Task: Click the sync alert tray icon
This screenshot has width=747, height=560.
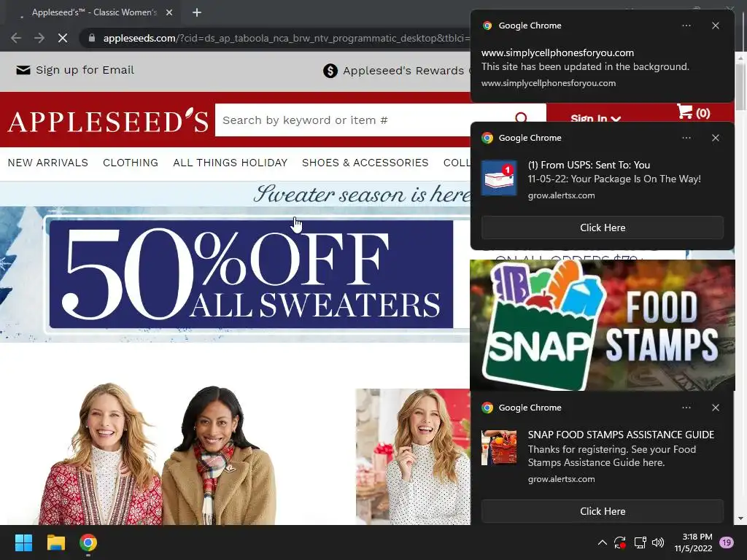Action: pos(620,542)
